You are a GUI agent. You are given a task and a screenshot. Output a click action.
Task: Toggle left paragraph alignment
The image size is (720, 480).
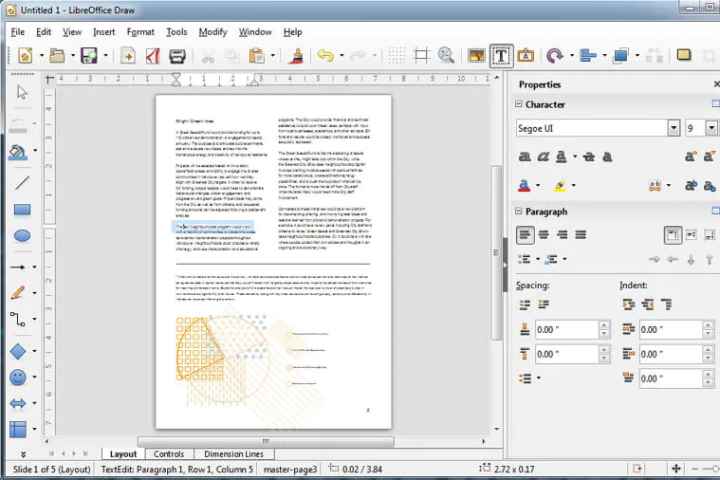click(x=526, y=235)
